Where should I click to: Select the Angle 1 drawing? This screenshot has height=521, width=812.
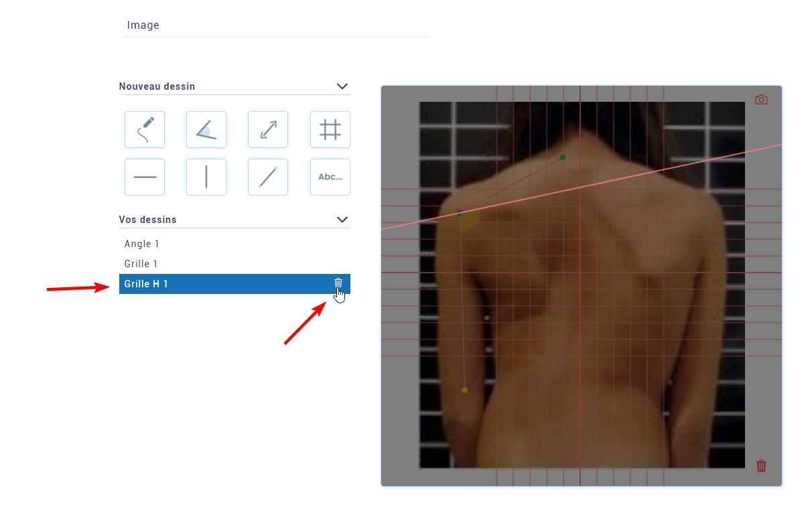pyautogui.click(x=234, y=244)
